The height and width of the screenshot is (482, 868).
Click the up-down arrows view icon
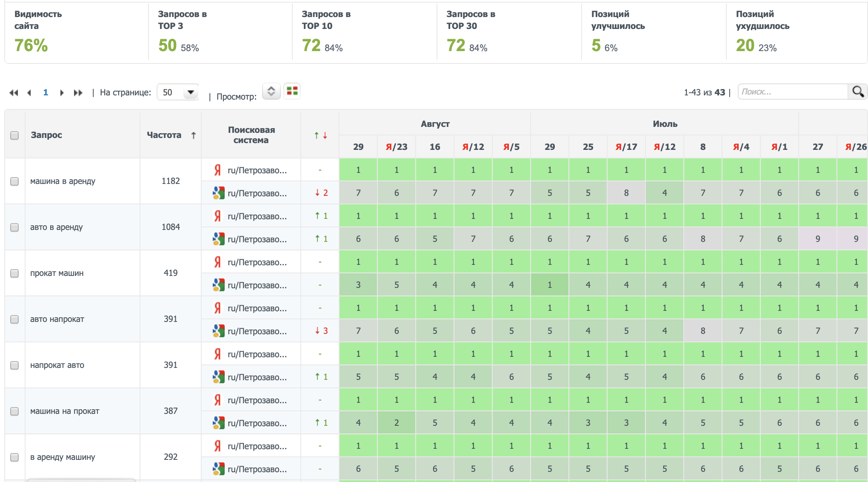point(271,91)
